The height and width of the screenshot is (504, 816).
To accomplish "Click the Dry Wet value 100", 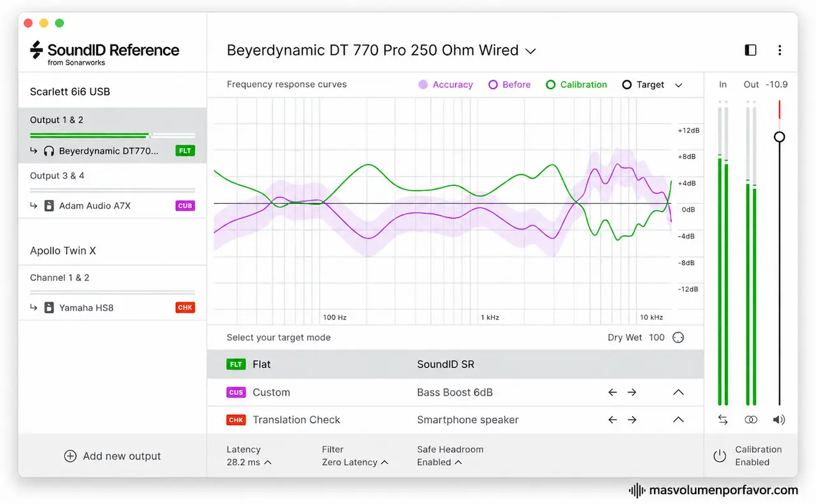I will (x=656, y=338).
